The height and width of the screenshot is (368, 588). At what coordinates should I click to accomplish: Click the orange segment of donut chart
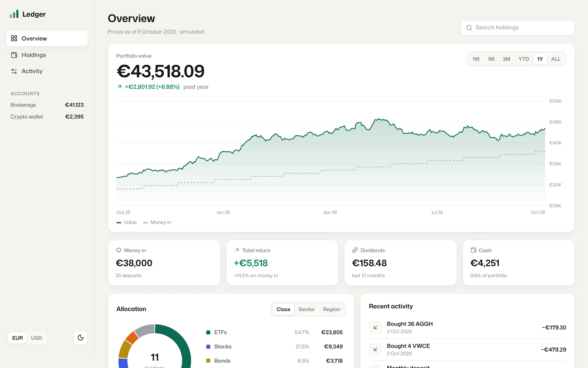132,338
